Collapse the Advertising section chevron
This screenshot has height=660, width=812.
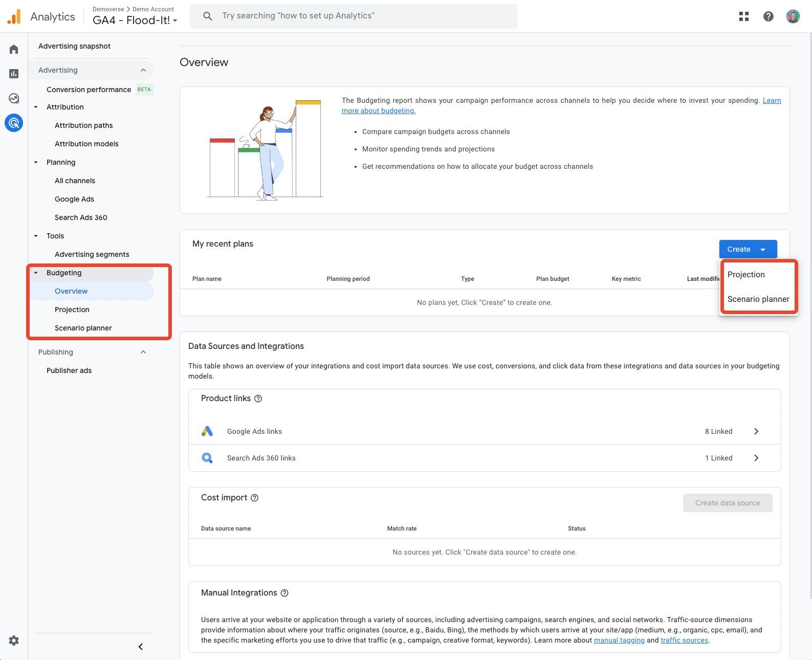tap(143, 70)
